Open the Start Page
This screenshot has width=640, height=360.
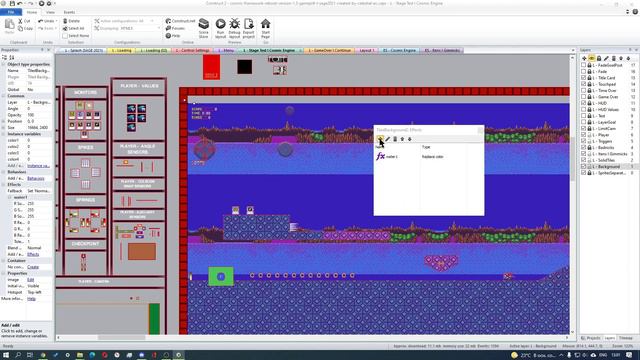pos(266,28)
